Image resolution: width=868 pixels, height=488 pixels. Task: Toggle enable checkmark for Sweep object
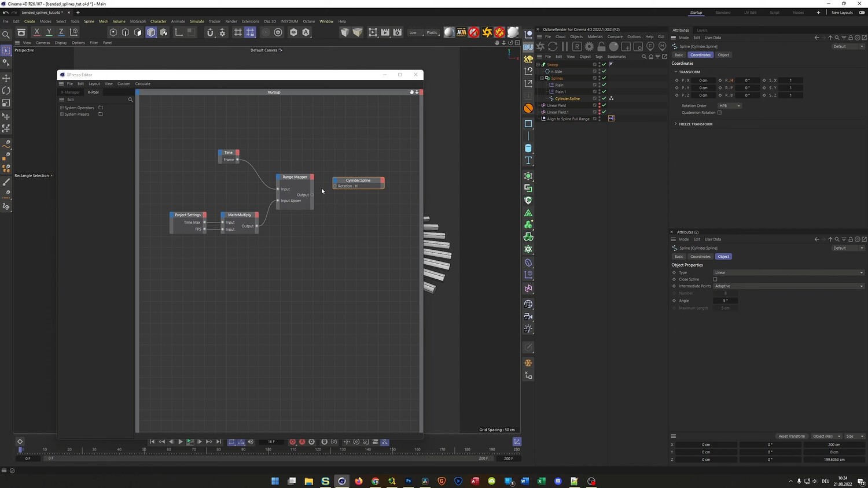pyautogui.click(x=604, y=65)
